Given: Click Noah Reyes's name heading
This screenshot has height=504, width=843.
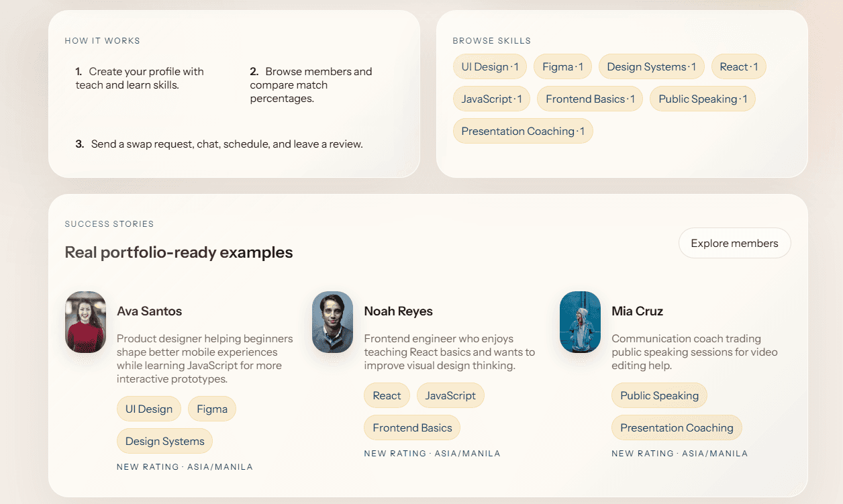Looking at the screenshot, I should click(x=398, y=311).
